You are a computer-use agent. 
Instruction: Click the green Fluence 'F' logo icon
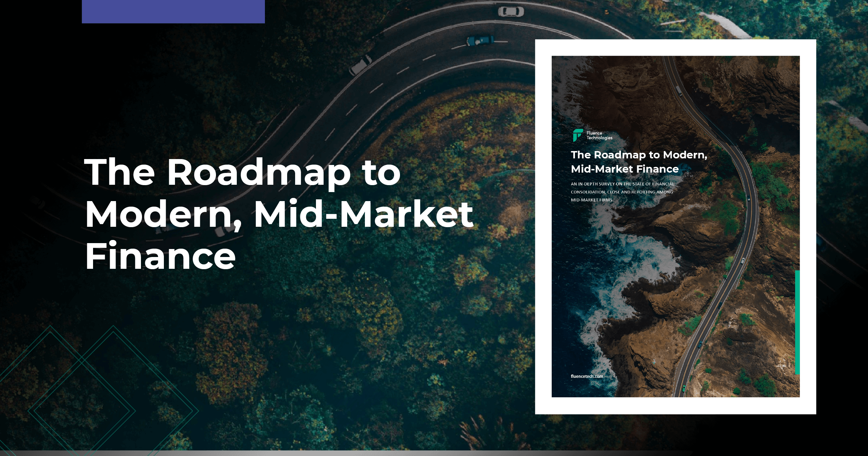click(577, 135)
